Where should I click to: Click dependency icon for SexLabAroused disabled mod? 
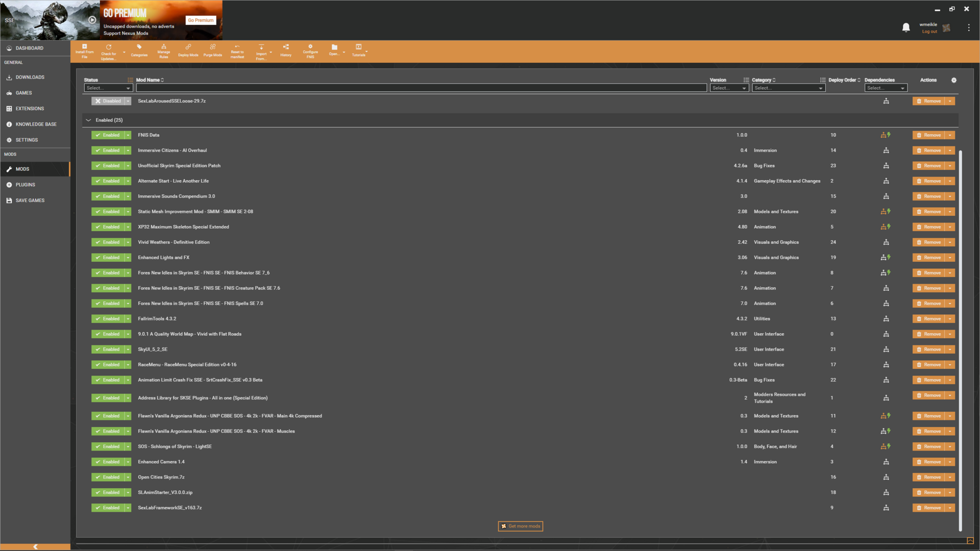click(x=886, y=101)
